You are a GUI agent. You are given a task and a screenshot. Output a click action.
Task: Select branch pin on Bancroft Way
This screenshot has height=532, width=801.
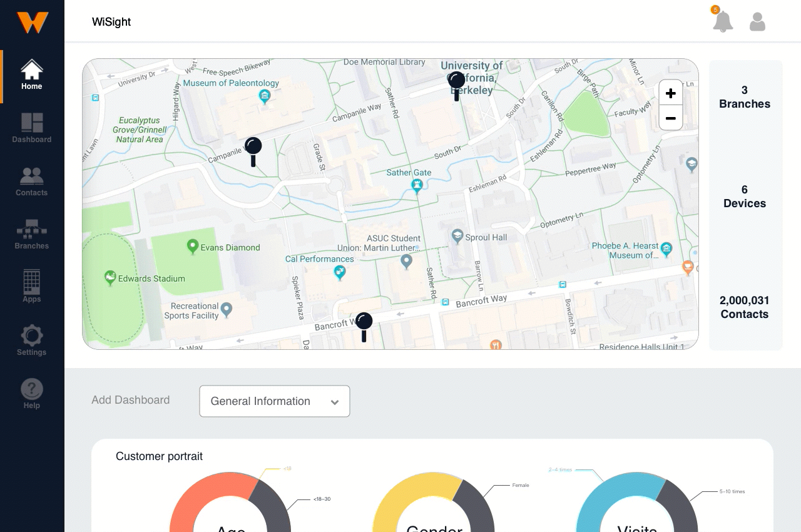click(x=364, y=327)
